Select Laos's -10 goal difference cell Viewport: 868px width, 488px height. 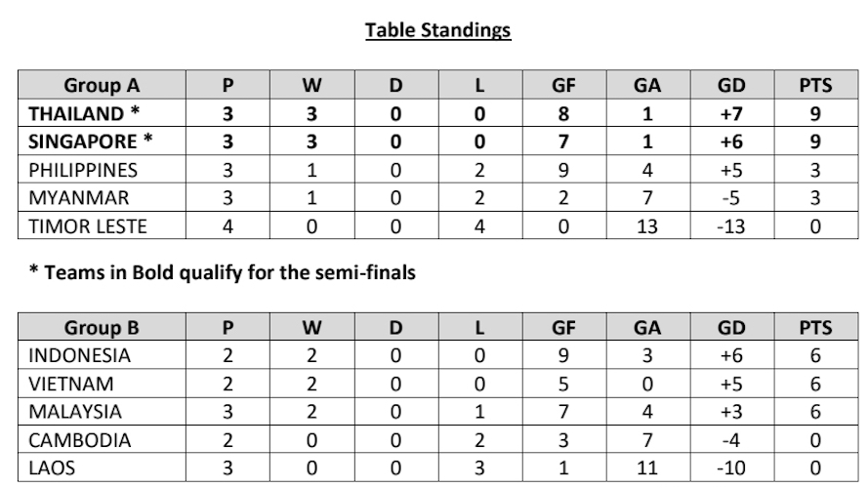tap(731, 468)
